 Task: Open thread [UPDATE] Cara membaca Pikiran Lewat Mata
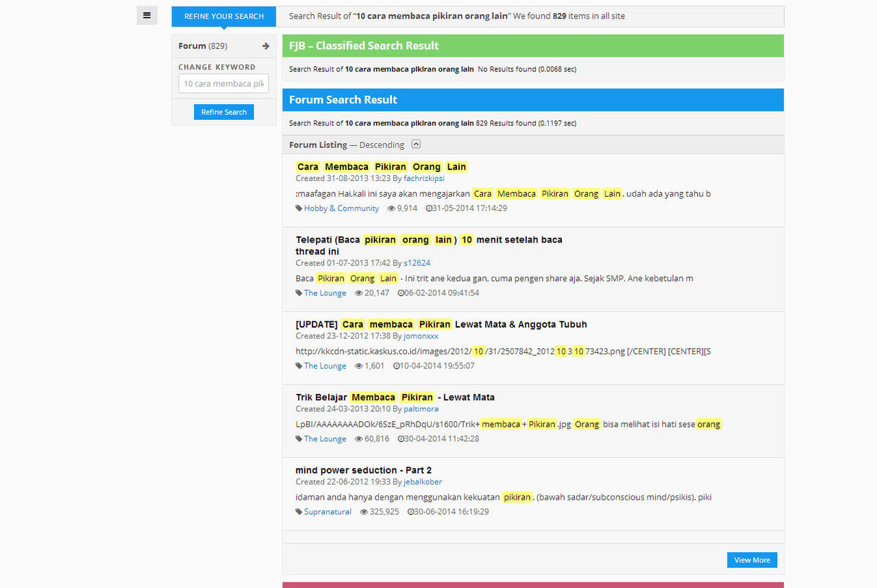pos(441,324)
